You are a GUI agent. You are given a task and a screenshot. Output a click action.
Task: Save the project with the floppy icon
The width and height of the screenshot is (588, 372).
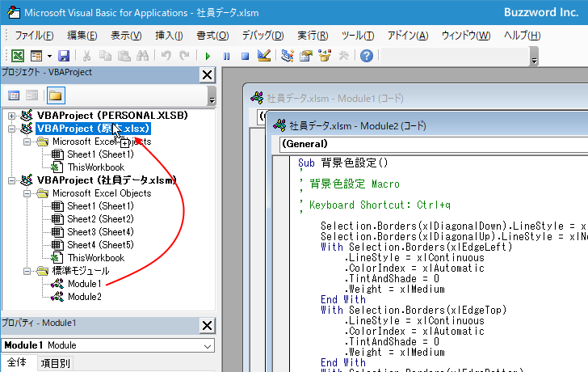coord(64,56)
